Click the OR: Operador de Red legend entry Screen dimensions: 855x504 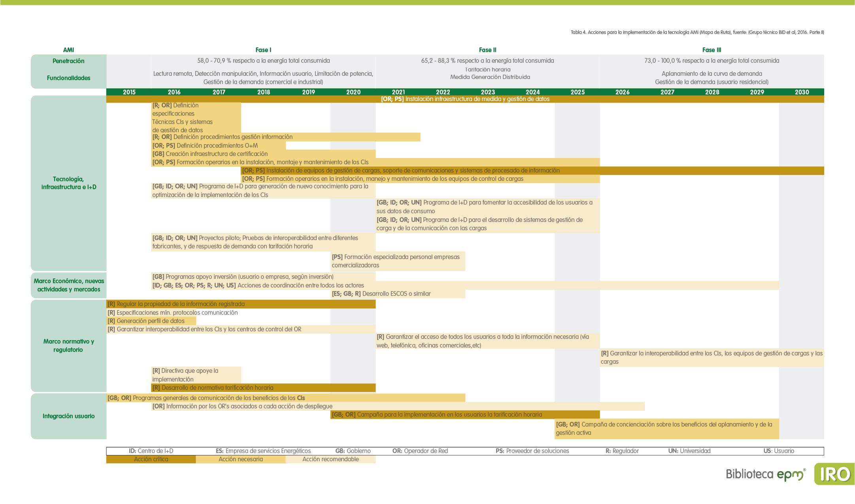pos(420,451)
